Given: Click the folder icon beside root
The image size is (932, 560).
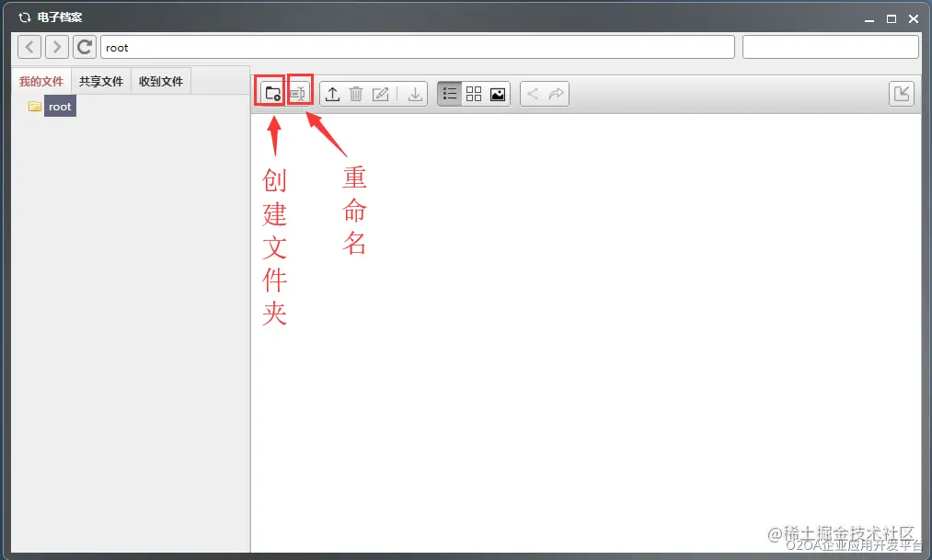Looking at the screenshot, I should click(x=35, y=107).
